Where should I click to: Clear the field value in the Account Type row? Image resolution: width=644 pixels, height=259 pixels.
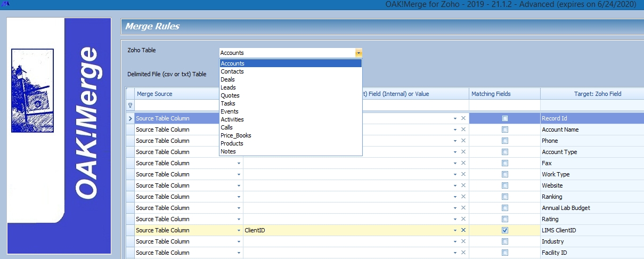(463, 152)
